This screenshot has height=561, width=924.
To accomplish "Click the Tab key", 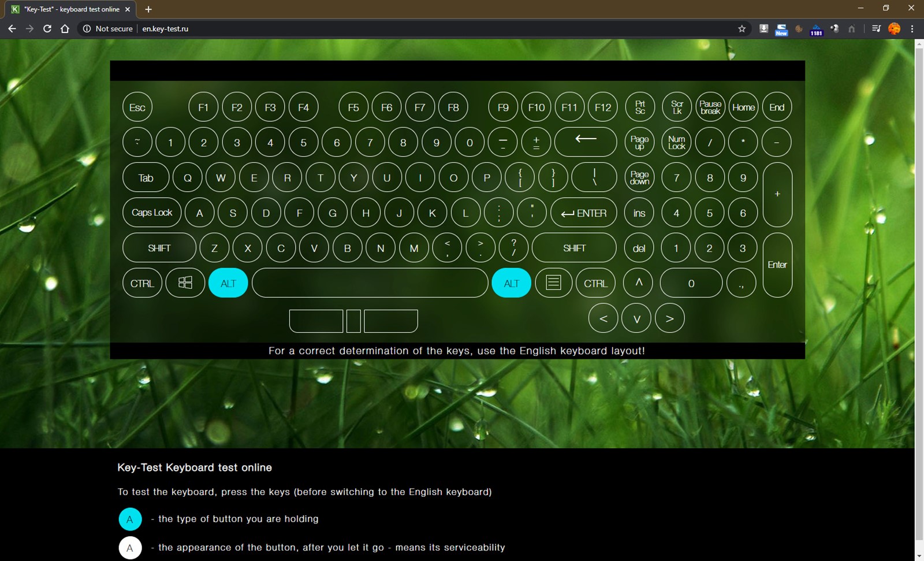I will point(146,177).
